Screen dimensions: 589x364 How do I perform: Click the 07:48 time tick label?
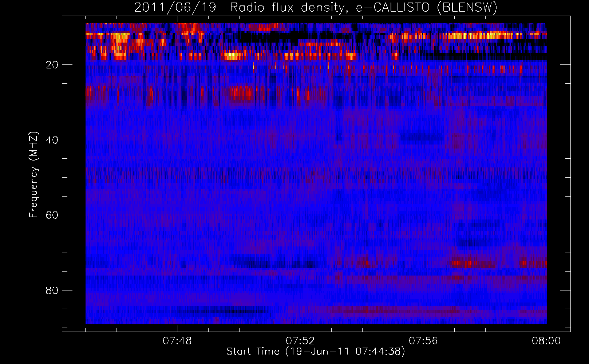177,341
